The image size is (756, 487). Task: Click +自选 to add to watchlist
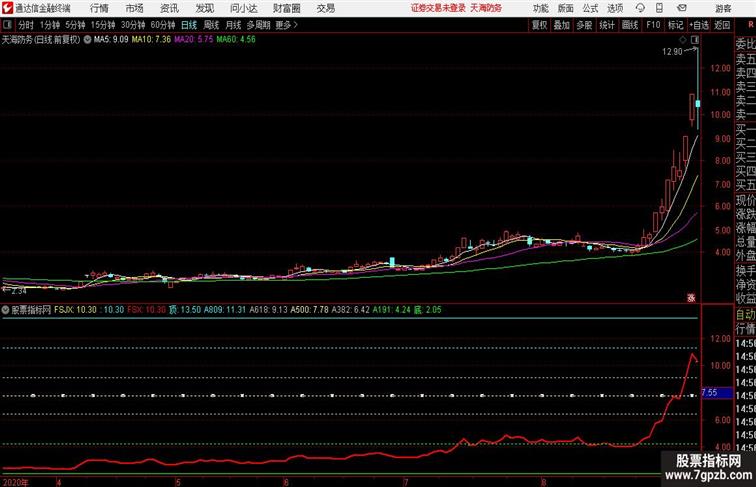pos(699,25)
